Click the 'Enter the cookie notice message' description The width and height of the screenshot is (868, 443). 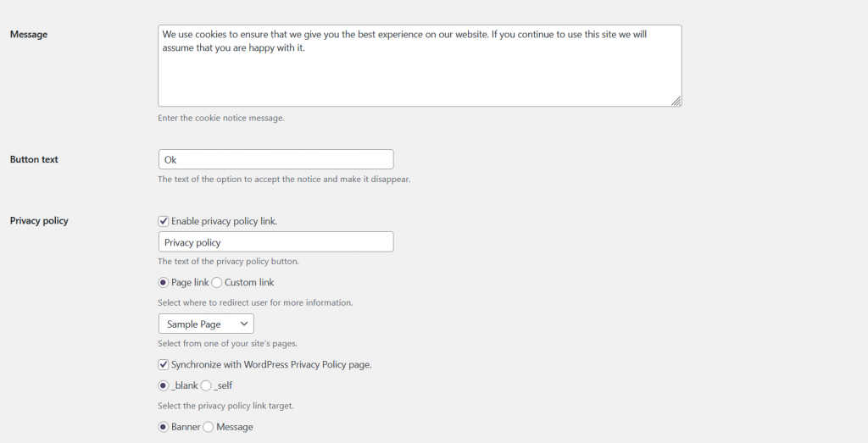[221, 118]
